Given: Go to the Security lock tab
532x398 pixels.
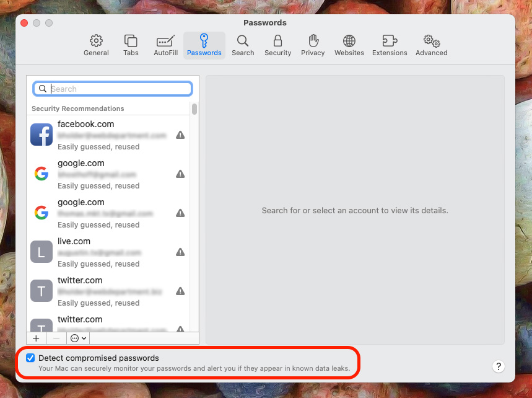Looking at the screenshot, I should pyautogui.click(x=277, y=45).
